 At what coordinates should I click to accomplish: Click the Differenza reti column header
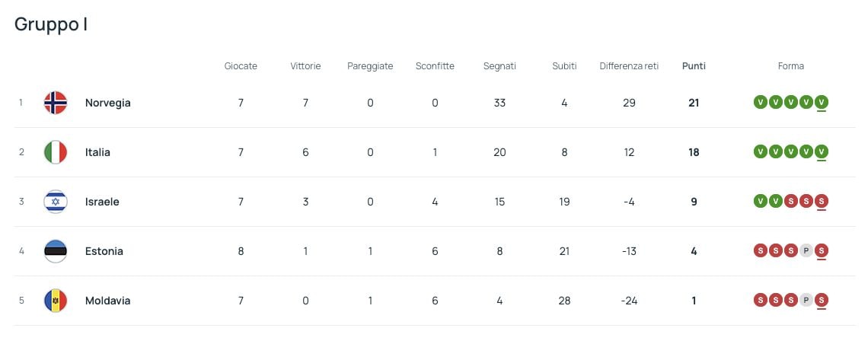pos(629,66)
